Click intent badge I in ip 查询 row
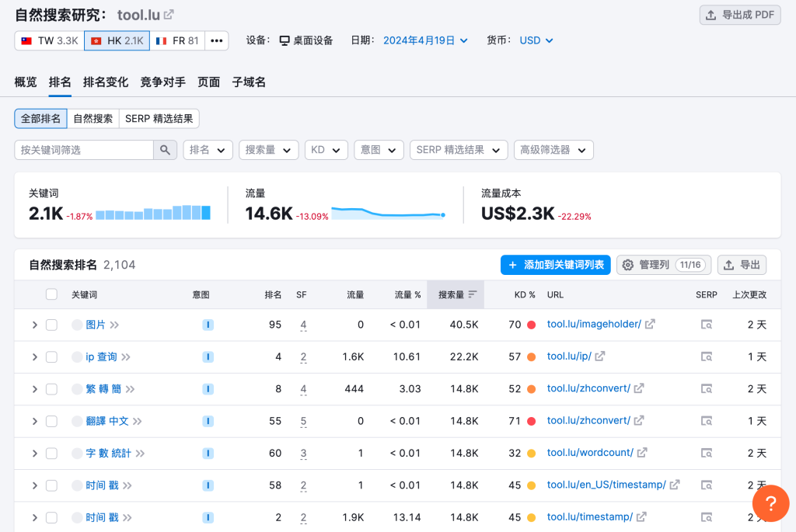 pyautogui.click(x=208, y=357)
